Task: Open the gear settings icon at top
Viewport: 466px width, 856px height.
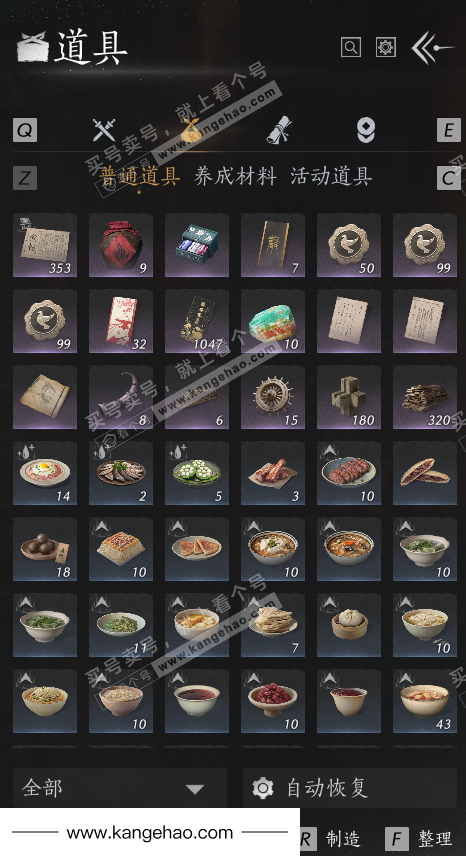Action: pyautogui.click(x=386, y=47)
